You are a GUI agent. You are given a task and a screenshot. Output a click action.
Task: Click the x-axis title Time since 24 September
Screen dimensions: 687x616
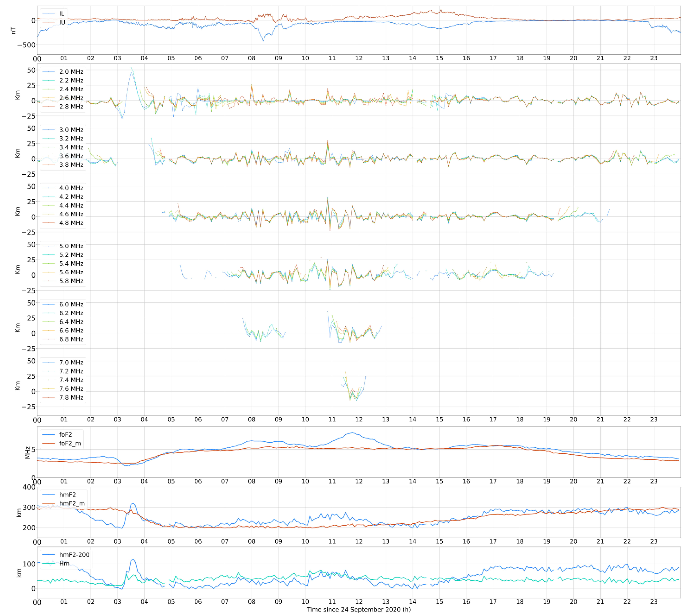coord(359,610)
